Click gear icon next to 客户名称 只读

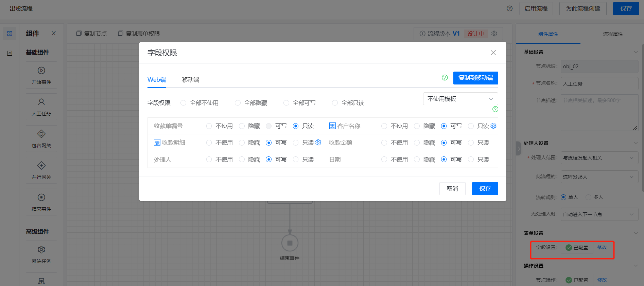point(493,126)
